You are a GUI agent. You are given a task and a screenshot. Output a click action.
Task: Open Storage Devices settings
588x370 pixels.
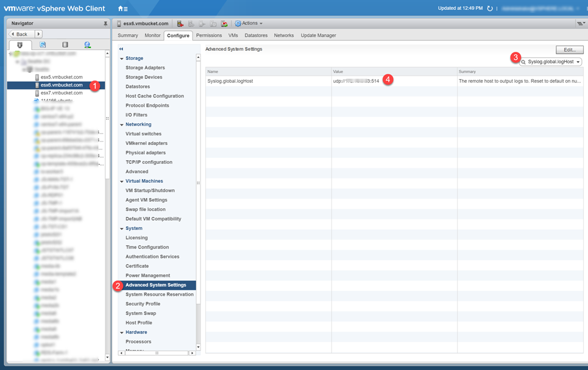[x=144, y=77]
